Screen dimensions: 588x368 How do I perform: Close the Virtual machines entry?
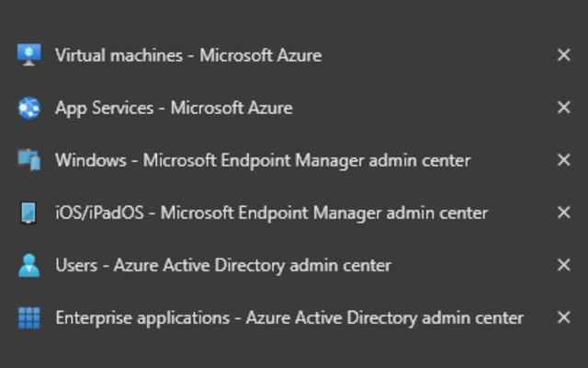pos(564,55)
